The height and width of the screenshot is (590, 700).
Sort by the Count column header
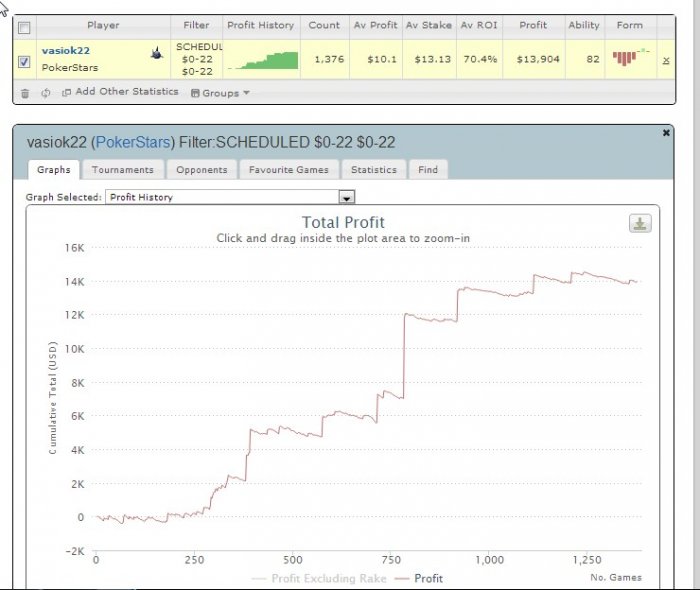click(324, 25)
